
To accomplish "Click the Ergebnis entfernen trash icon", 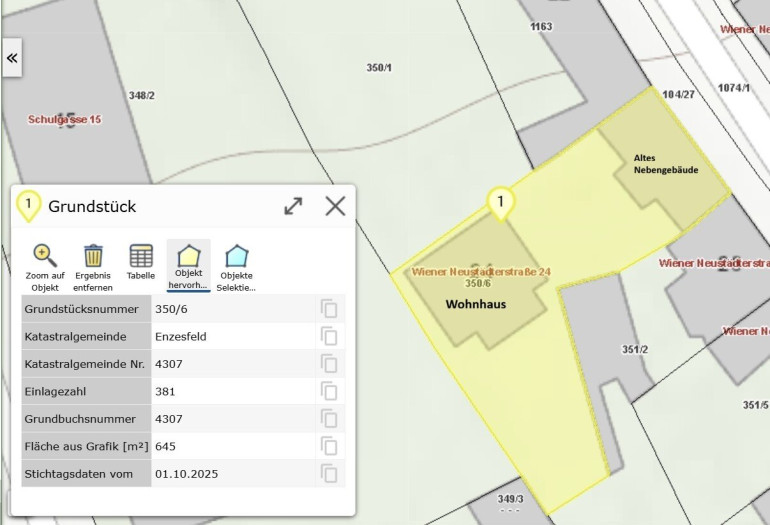I will [93, 257].
